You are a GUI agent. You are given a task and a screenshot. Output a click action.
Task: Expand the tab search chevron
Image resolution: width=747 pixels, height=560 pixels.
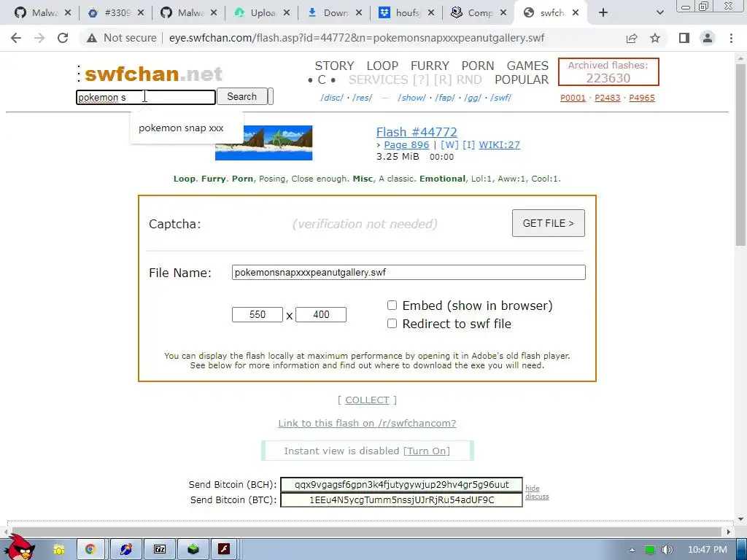point(659,13)
